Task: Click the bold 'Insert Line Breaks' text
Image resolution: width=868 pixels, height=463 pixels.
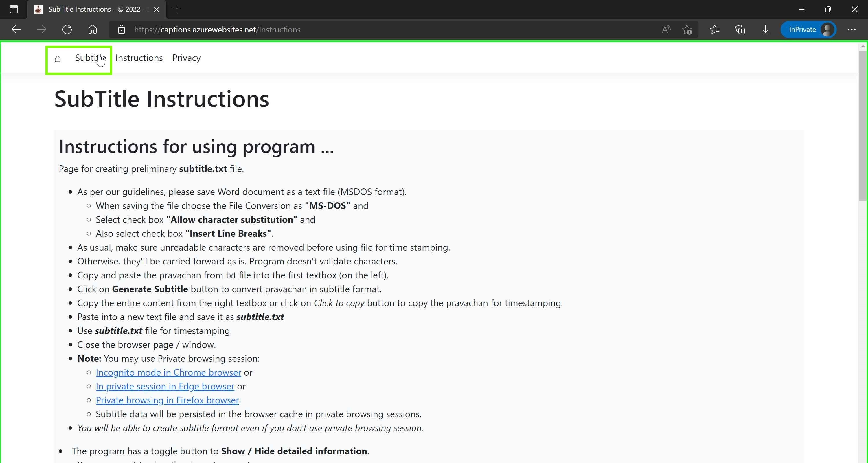Action: pos(228,234)
